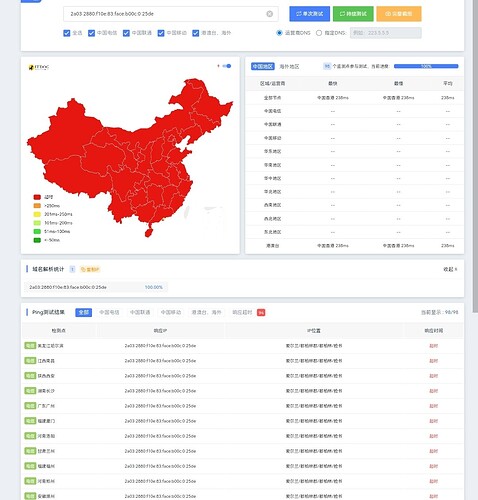Click the green carrier badge beside 福建福州
The image size is (478, 500).
30,466
